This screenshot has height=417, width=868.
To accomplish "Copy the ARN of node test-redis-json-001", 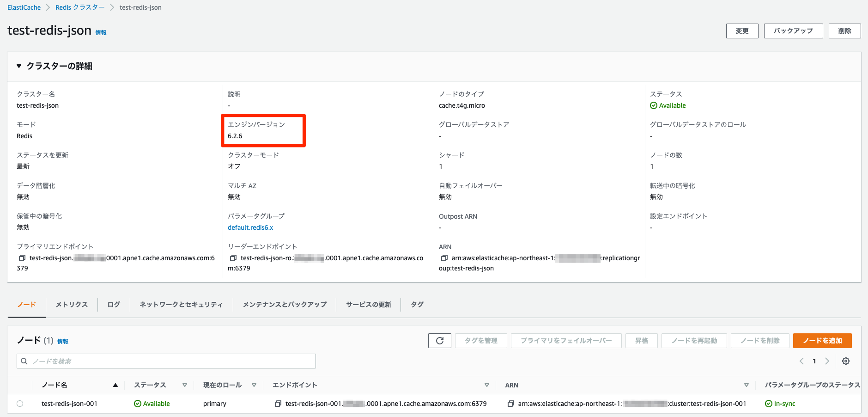I will coord(510,404).
